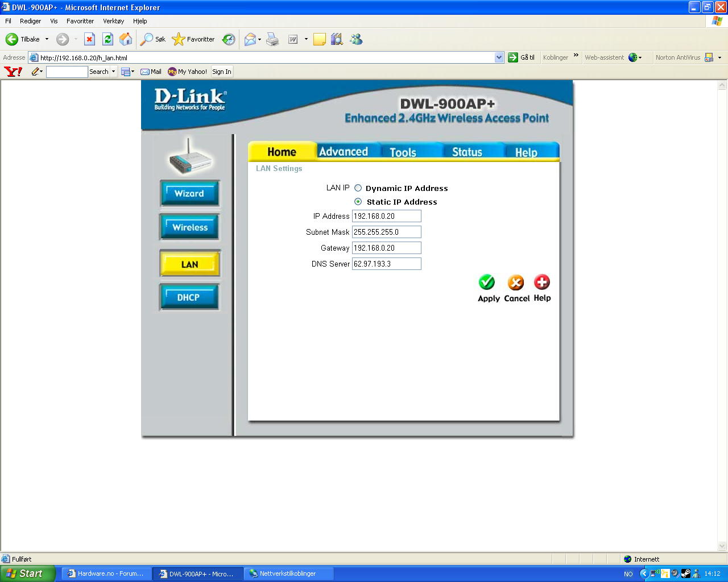Click the Mail envelope toolbar icon
This screenshot has height=582, width=728.
pos(250,39)
